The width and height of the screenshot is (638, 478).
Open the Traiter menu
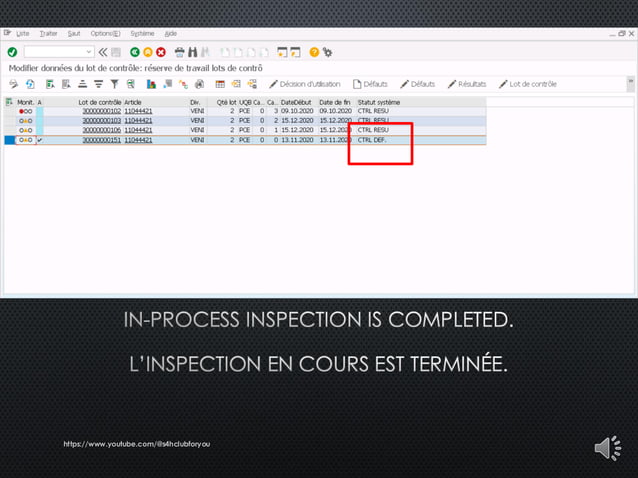click(x=48, y=34)
